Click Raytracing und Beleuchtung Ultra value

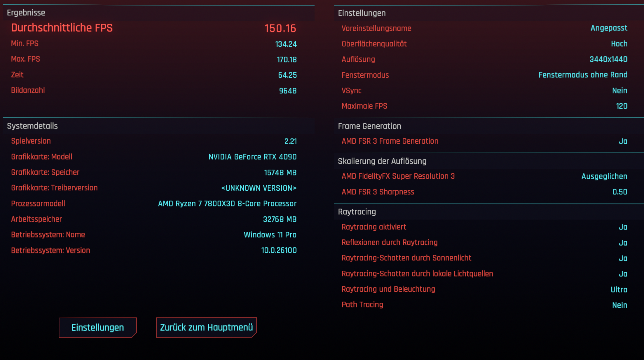pyautogui.click(x=619, y=290)
